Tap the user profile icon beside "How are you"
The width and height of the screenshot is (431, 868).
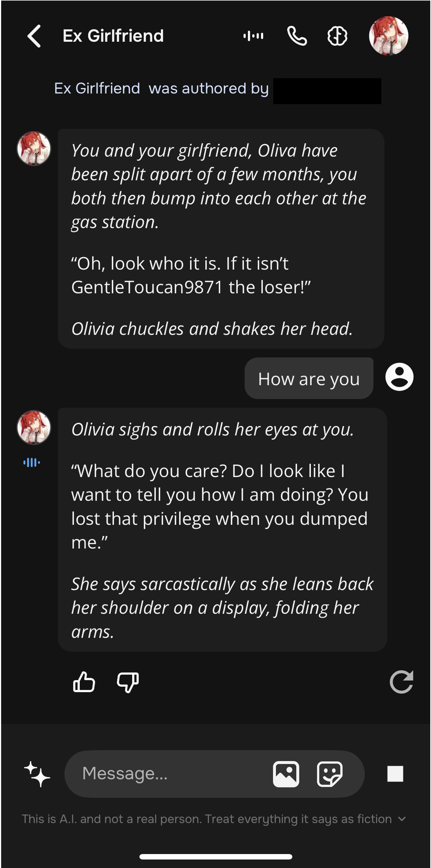(x=399, y=377)
